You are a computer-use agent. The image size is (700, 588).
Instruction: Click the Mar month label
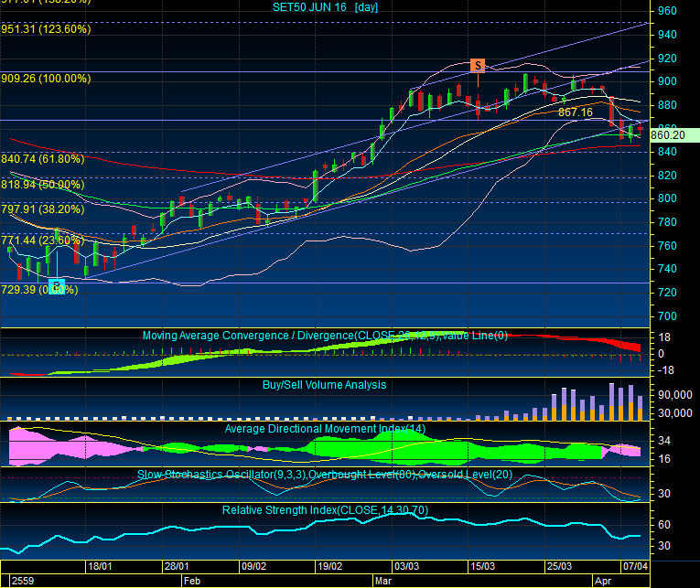coord(383,581)
